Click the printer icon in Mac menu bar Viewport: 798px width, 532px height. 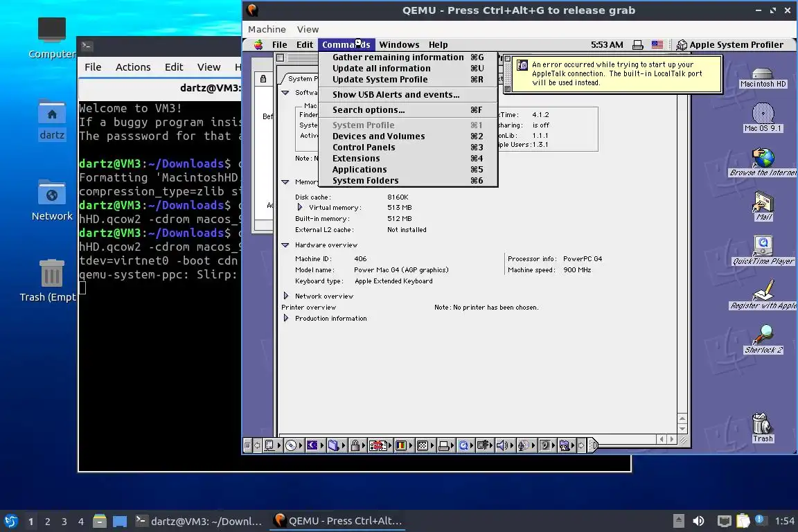tap(637, 45)
